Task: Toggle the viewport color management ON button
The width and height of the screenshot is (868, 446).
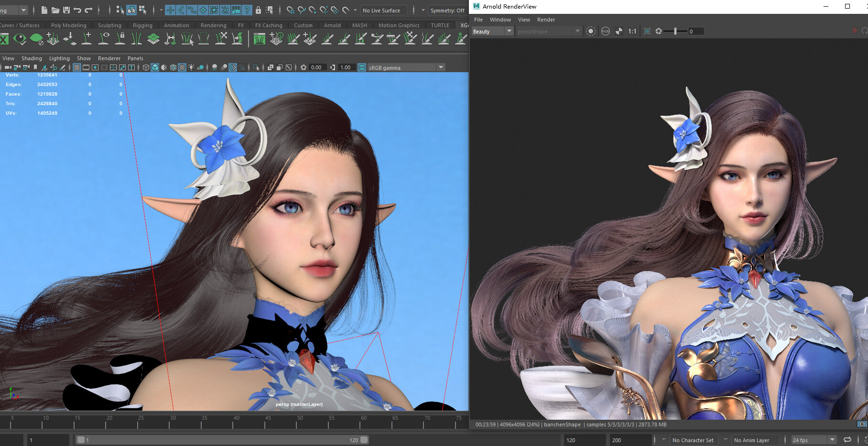Action: click(x=362, y=67)
